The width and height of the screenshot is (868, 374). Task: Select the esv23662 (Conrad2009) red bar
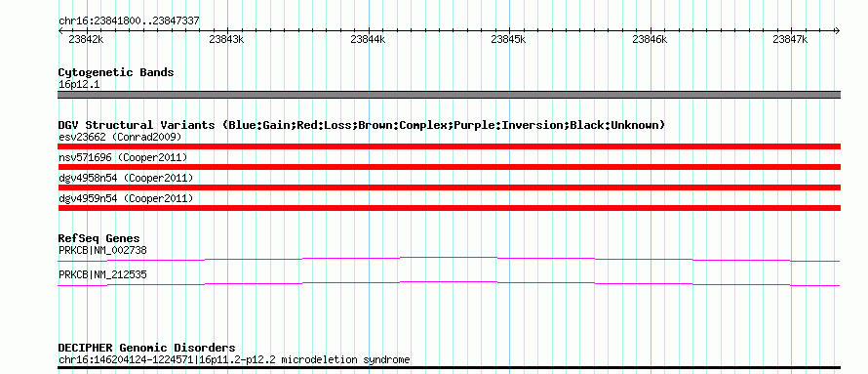449,146
